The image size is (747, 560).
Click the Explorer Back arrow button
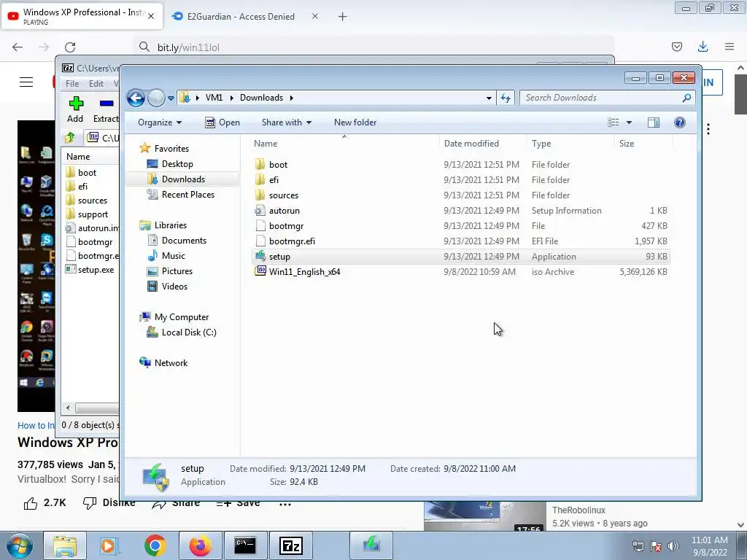tap(136, 98)
